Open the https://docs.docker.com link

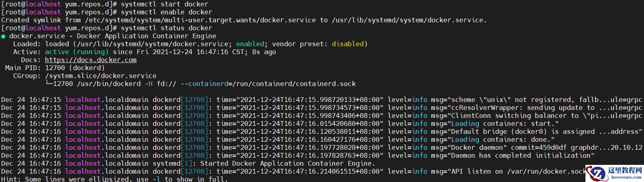[x=90, y=60]
